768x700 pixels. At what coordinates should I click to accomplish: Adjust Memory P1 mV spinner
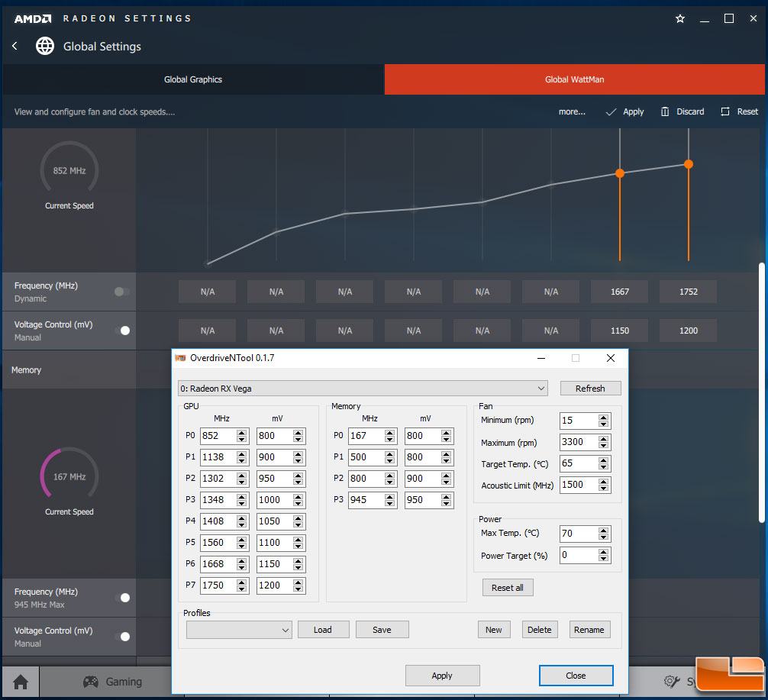pyautogui.click(x=446, y=457)
